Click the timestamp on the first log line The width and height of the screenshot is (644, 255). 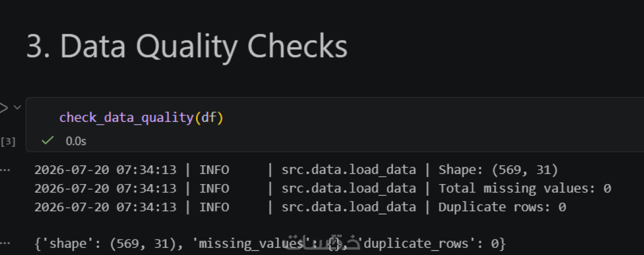(105, 170)
